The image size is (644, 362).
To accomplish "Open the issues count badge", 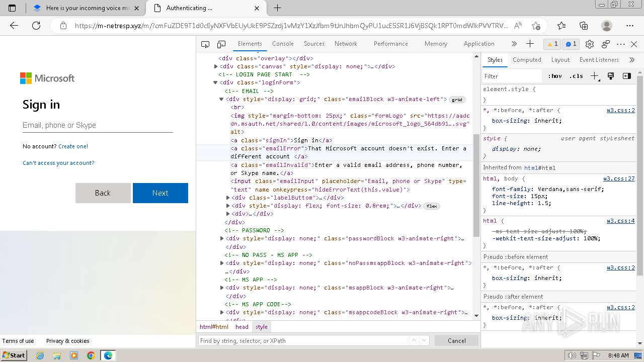I will [x=571, y=44].
